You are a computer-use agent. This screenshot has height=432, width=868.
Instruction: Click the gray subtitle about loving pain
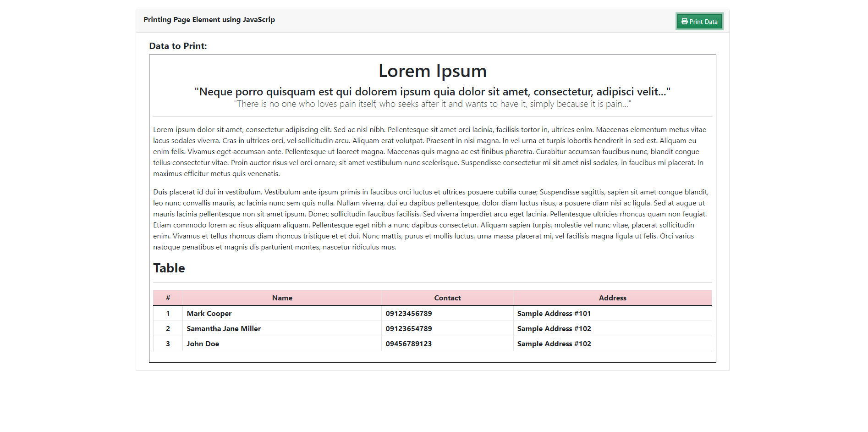click(432, 104)
